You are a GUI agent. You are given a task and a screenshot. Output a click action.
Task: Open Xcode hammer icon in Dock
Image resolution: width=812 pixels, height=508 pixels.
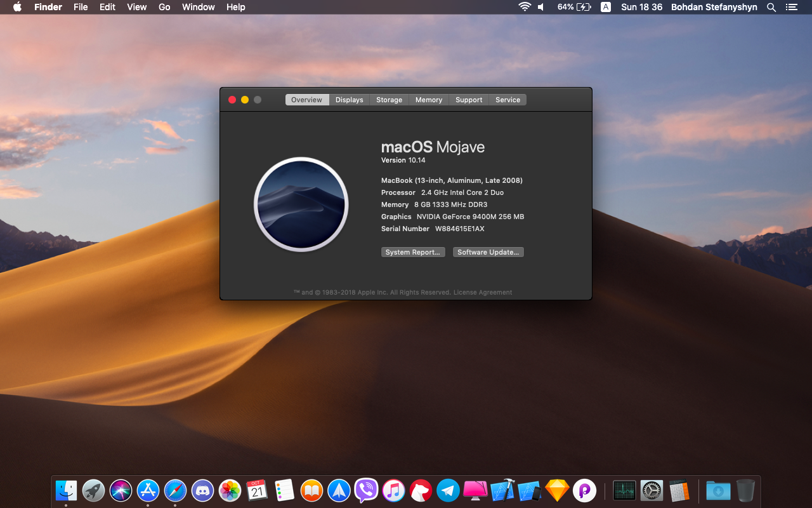click(502, 490)
